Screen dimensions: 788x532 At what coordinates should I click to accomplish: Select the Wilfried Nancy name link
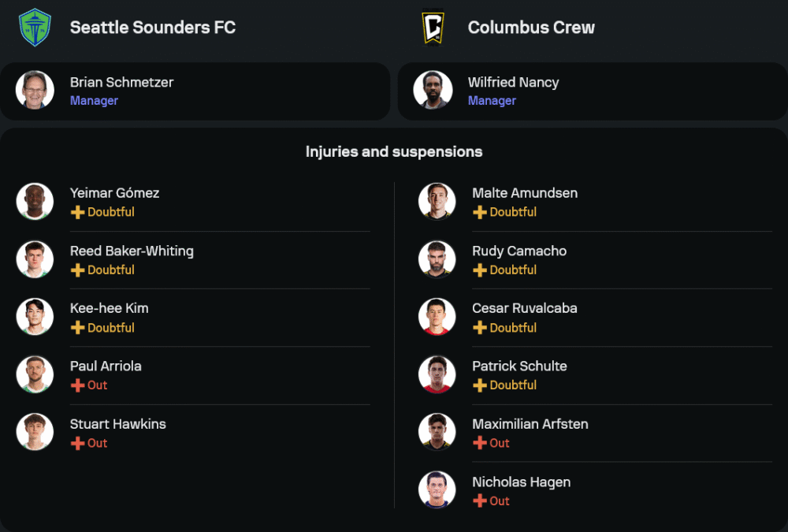513,82
